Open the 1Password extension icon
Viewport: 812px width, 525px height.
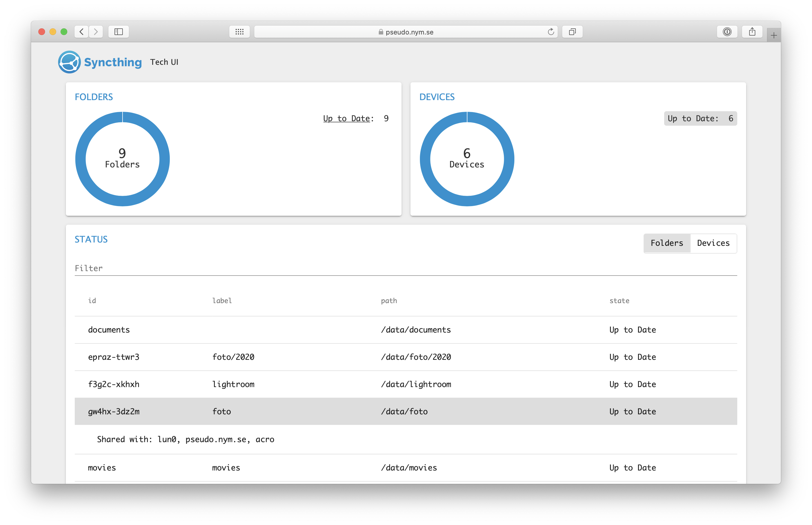727,32
